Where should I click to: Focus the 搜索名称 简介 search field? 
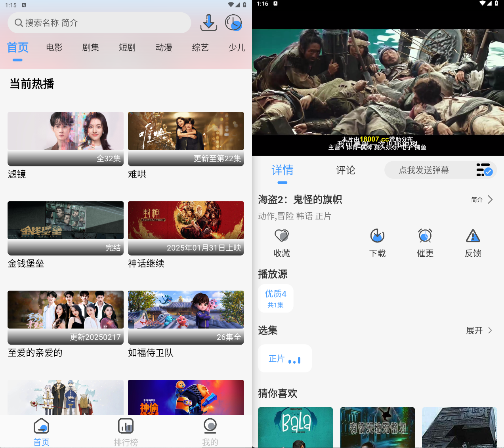click(99, 23)
